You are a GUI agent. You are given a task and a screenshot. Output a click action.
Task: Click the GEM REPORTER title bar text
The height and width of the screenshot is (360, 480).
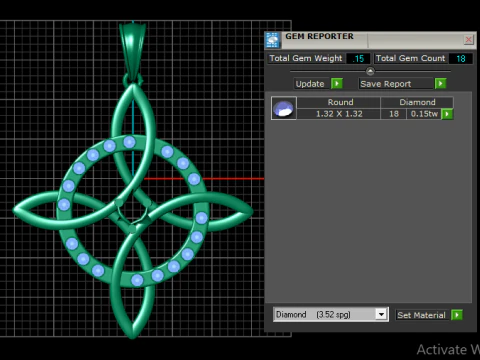[319, 36]
